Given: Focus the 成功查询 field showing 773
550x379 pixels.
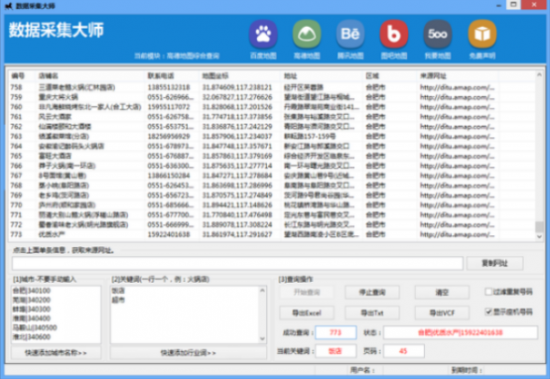Looking at the screenshot, I should pyautogui.click(x=336, y=332).
